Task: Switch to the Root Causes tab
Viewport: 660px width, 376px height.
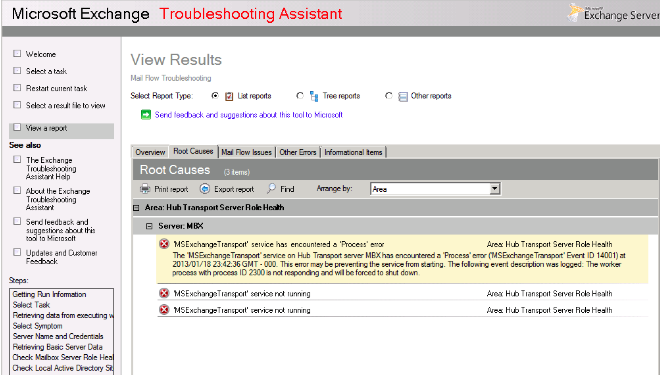Action: pos(193,151)
